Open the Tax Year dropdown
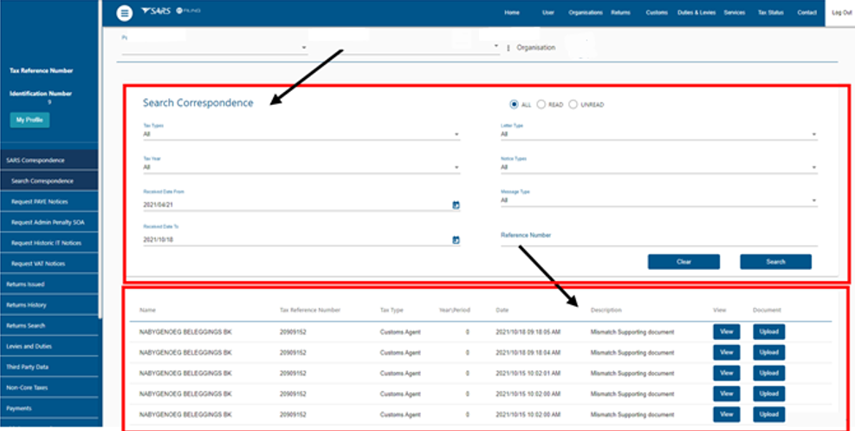Image resolution: width=868 pixels, height=431 pixels. 301,168
